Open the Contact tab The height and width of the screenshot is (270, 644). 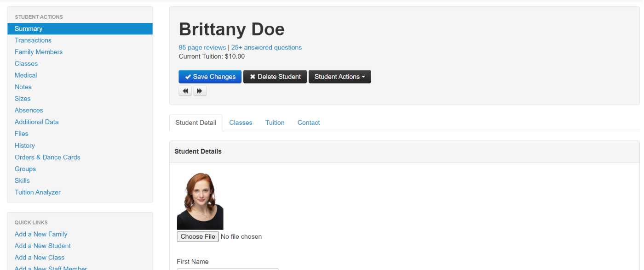pos(309,123)
